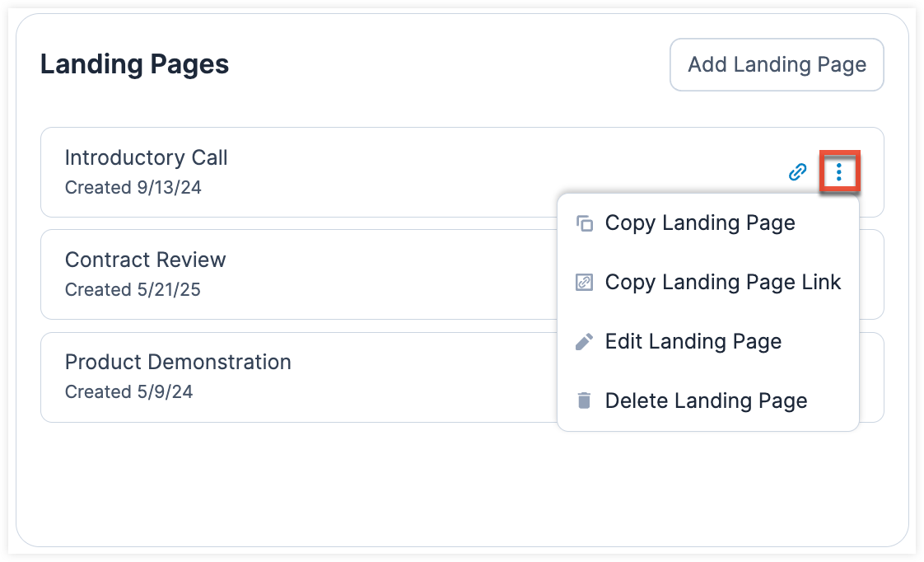Screen dimensions: 924x562
Task: Click the Add Landing Page button
Action: (x=776, y=64)
